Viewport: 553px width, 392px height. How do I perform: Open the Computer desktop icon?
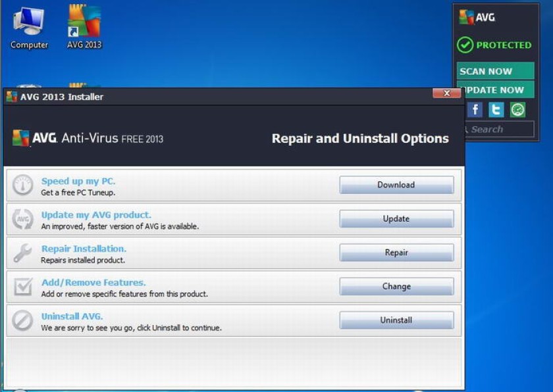pyautogui.click(x=29, y=28)
